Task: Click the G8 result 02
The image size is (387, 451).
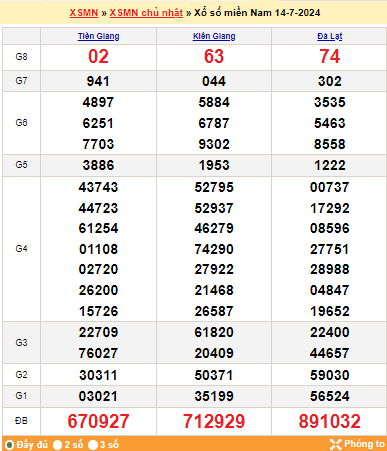Action: (98, 56)
